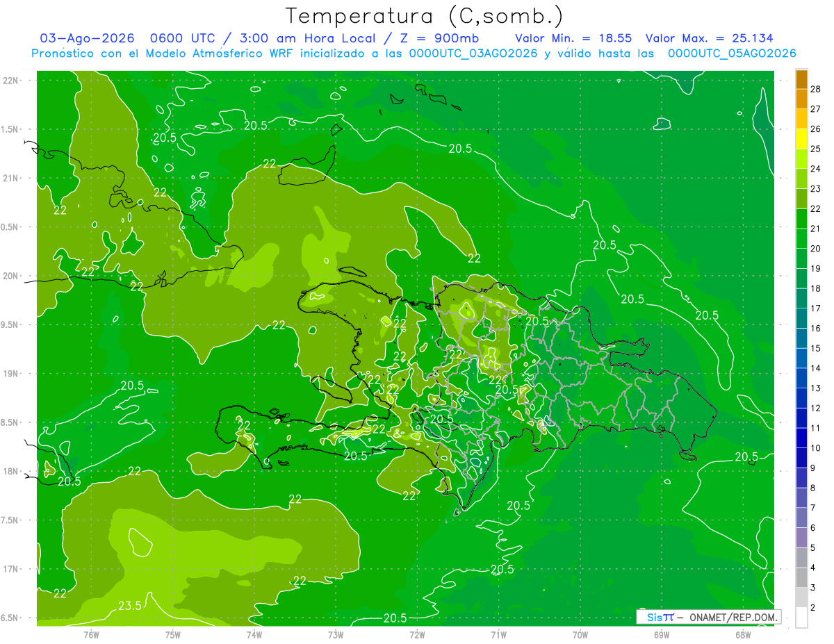Click the color scale value '15'

[816, 348]
